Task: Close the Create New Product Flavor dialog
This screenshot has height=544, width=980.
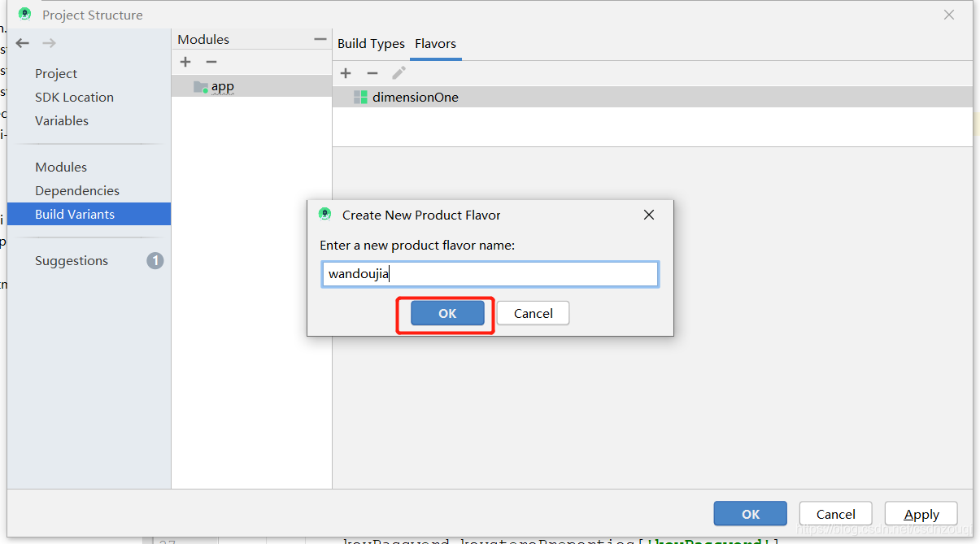Action: (x=649, y=215)
